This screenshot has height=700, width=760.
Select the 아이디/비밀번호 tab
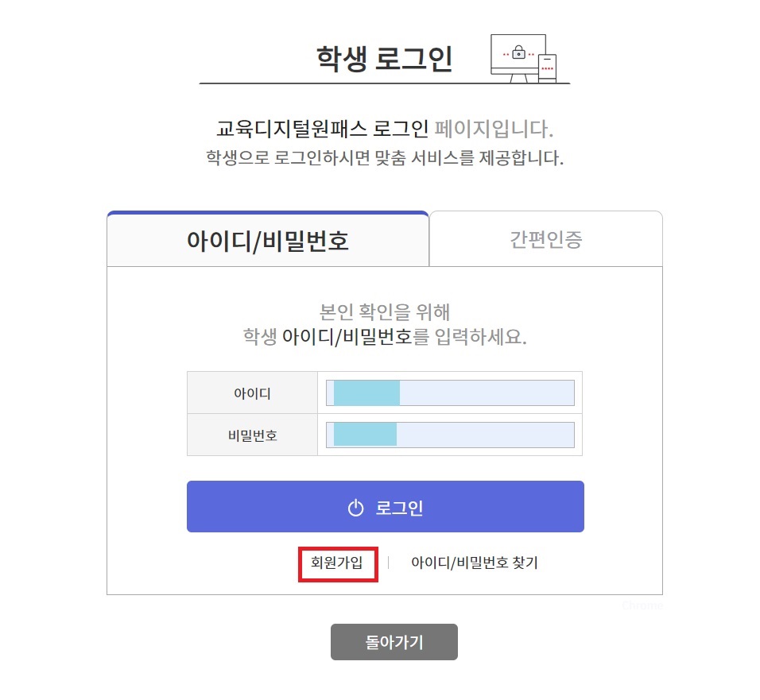pyautogui.click(x=268, y=238)
